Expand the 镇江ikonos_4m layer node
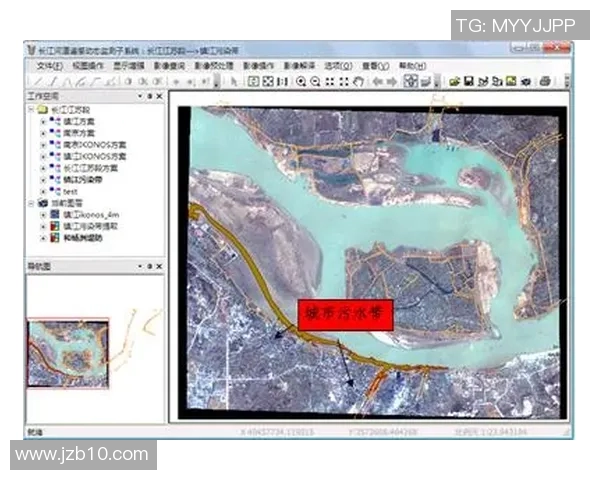This screenshot has width=600, height=480. (x=43, y=215)
